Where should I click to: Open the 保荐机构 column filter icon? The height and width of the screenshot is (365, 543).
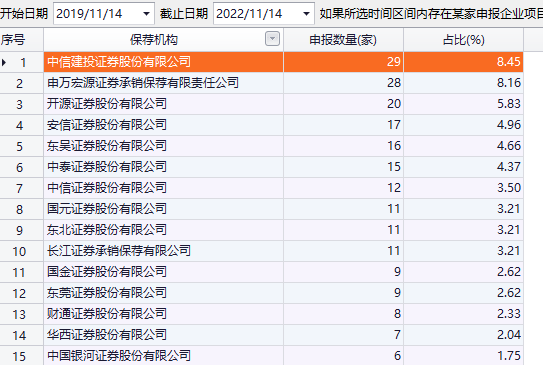(x=272, y=39)
